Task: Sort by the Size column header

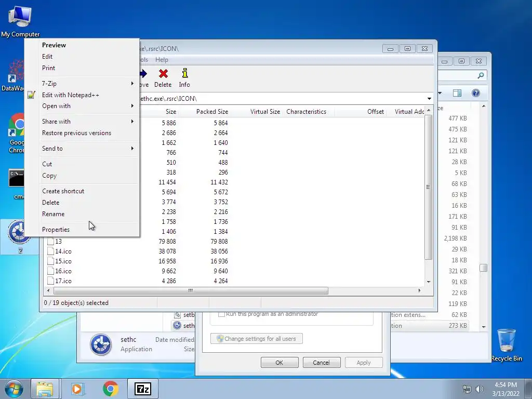Action: click(170, 112)
